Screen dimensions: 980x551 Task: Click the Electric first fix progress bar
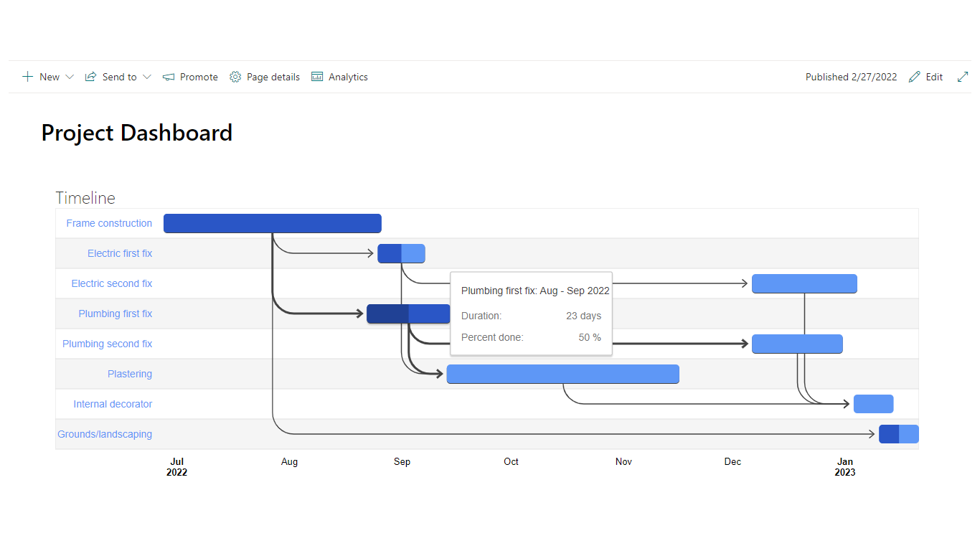[x=401, y=253]
